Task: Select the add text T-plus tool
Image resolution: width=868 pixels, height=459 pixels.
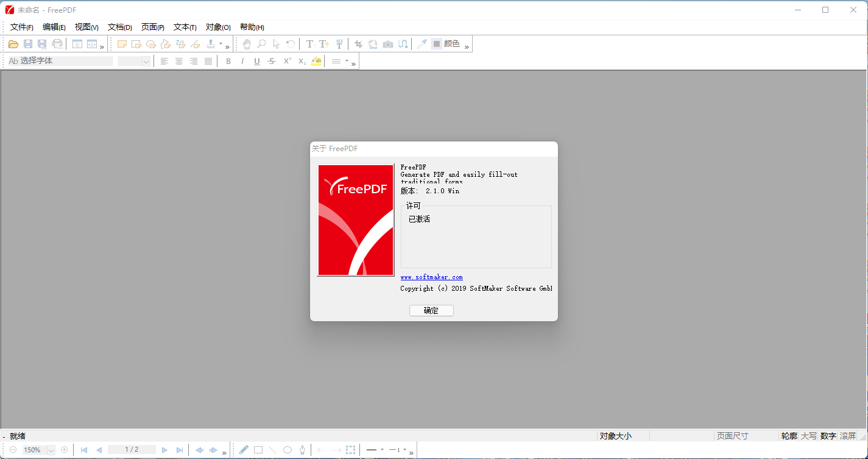Action: pyautogui.click(x=324, y=44)
